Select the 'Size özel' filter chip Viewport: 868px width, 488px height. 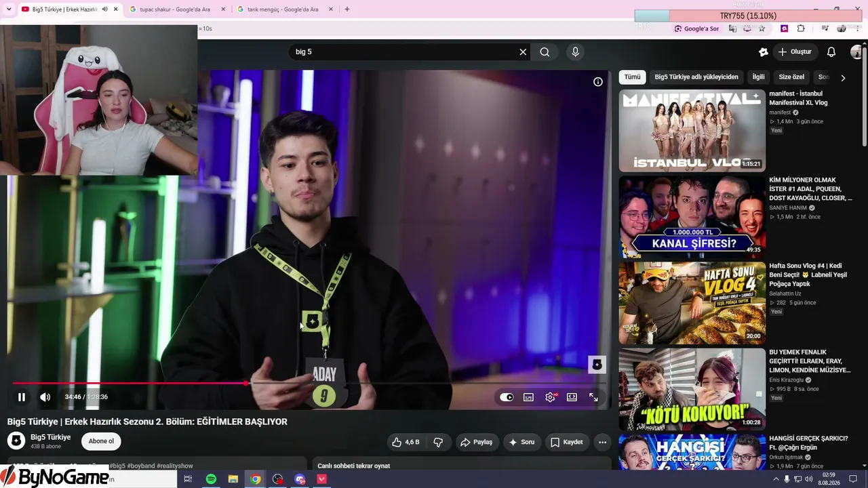coord(791,77)
